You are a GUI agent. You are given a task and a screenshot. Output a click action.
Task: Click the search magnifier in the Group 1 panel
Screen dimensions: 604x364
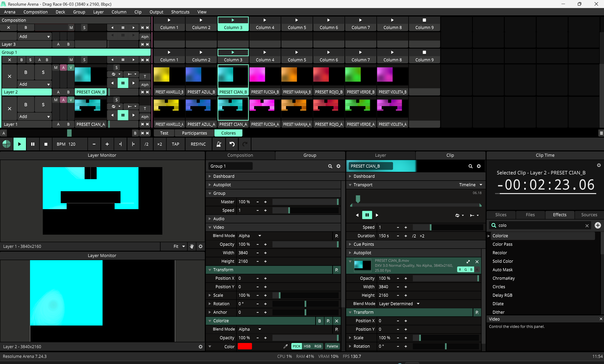tap(330, 166)
